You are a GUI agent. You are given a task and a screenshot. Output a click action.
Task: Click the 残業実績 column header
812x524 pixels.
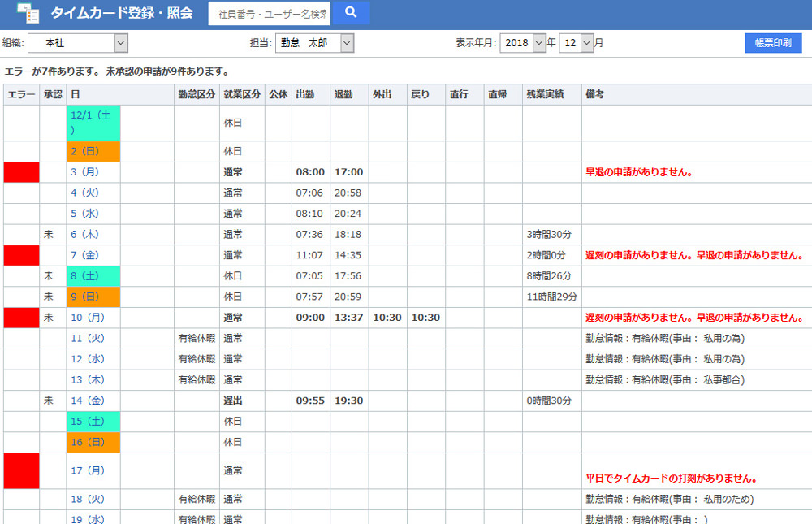[545, 95]
